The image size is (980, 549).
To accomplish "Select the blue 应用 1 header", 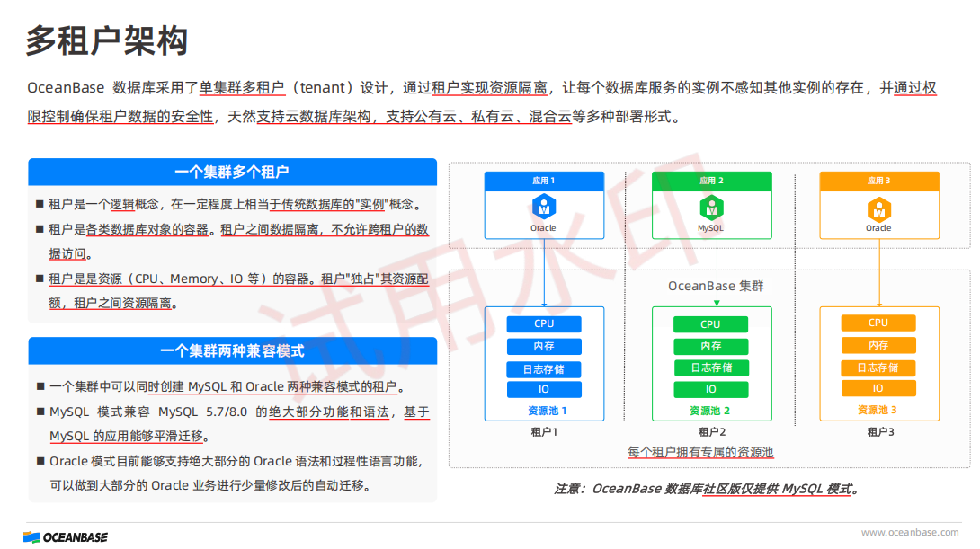I will coord(543,181).
